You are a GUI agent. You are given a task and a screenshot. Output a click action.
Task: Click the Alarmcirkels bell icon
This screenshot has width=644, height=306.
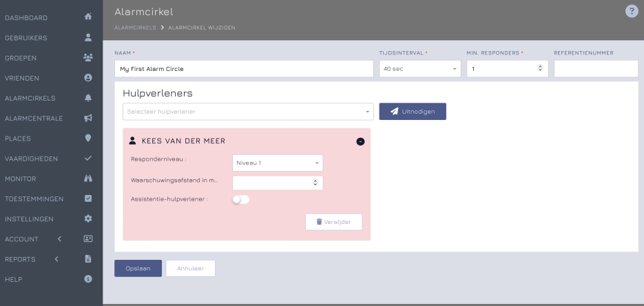[87, 98]
